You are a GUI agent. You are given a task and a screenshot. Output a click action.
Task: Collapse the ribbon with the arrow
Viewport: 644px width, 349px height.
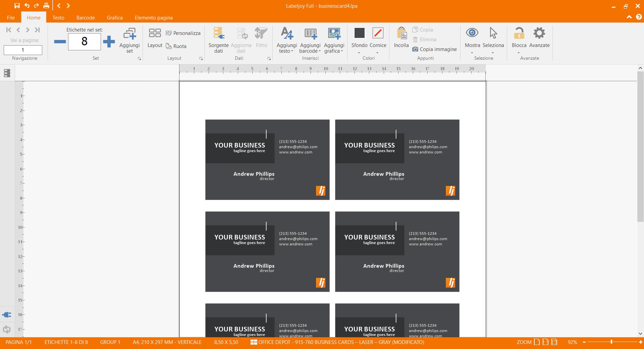(x=629, y=17)
